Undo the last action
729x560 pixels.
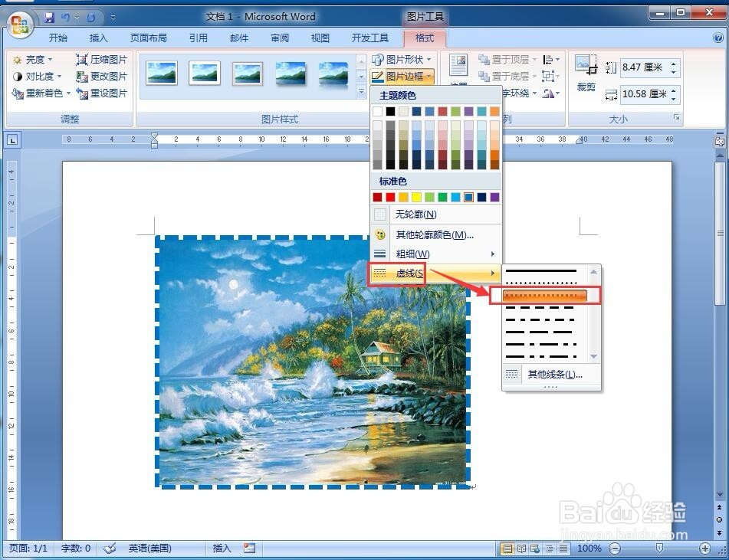pos(65,18)
